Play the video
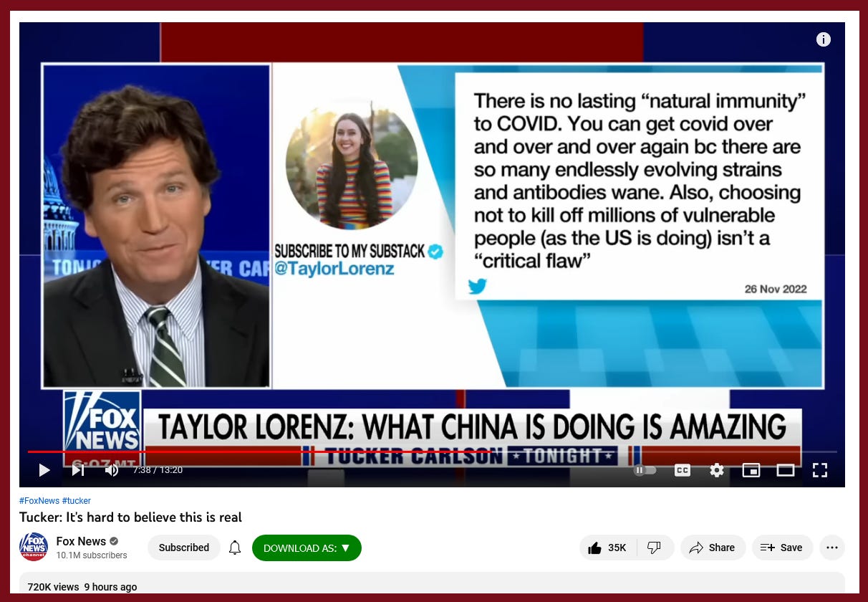The width and height of the screenshot is (868, 602). coord(44,470)
